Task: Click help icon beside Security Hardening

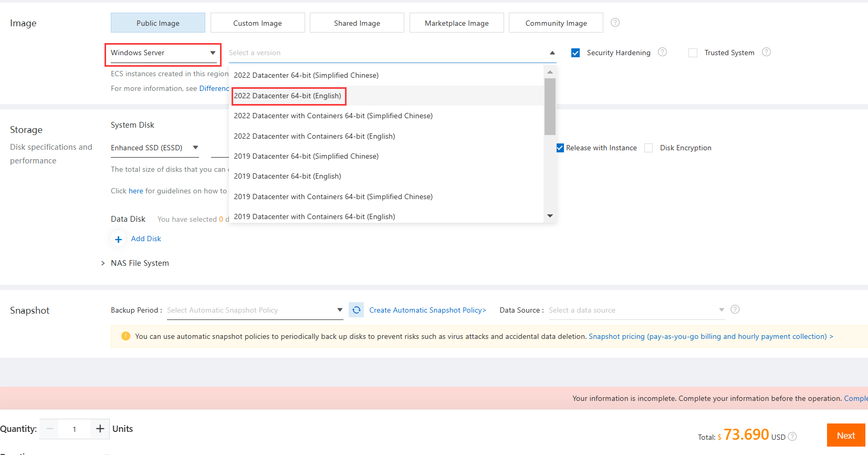Action: point(662,52)
